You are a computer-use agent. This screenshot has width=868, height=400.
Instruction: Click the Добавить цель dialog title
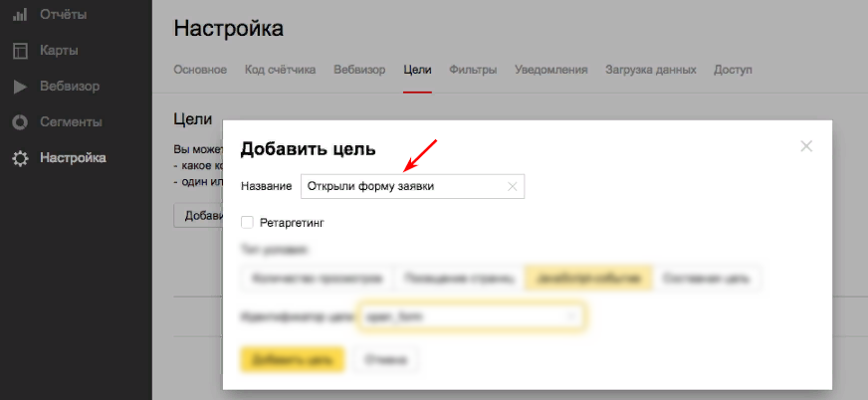(x=309, y=149)
